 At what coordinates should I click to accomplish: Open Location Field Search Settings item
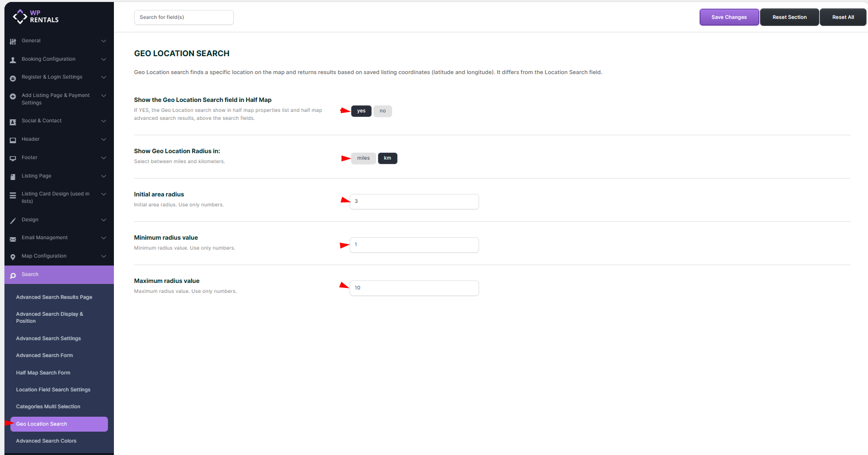pos(53,390)
